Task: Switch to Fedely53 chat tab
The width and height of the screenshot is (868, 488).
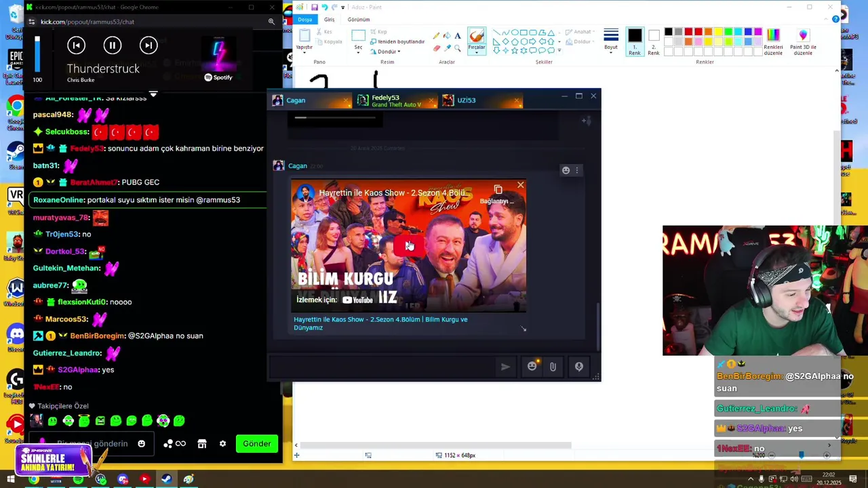Action: [396, 100]
